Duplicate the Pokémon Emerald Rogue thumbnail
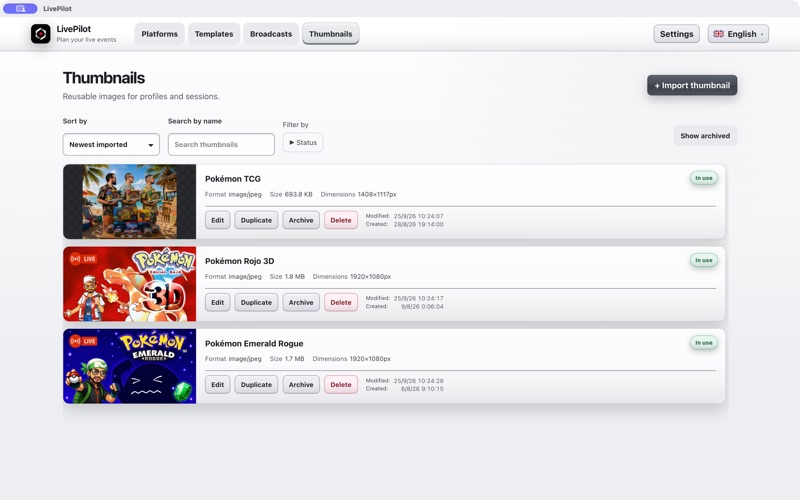 tap(256, 385)
